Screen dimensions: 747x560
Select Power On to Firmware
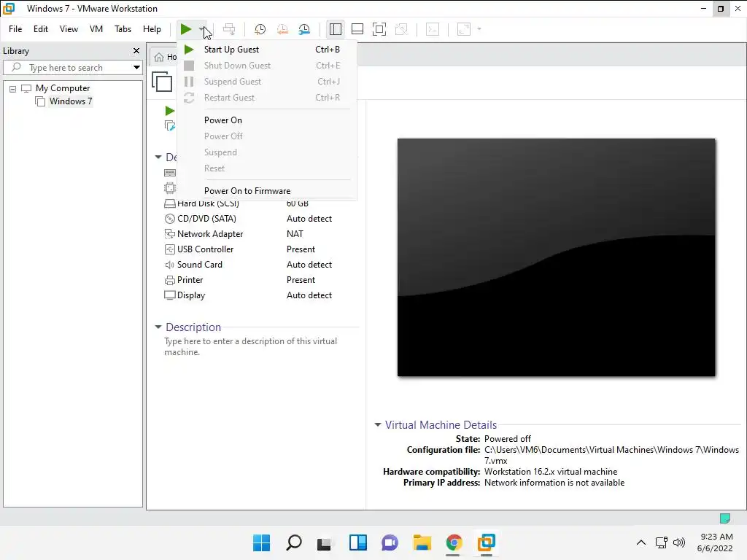point(267,191)
